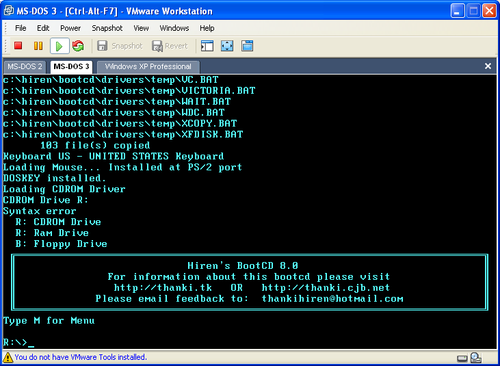Open the Power menu
This screenshot has height=366, width=500.
tap(70, 28)
